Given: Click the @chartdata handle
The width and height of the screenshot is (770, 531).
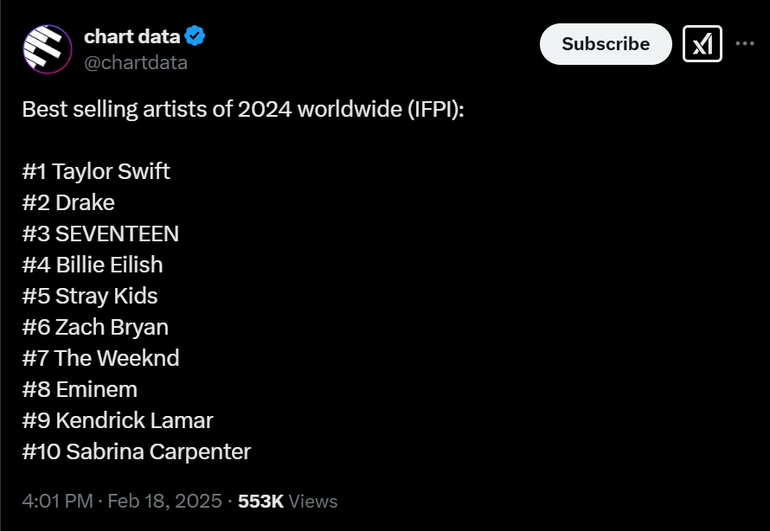Looking at the screenshot, I should point(135,62).
